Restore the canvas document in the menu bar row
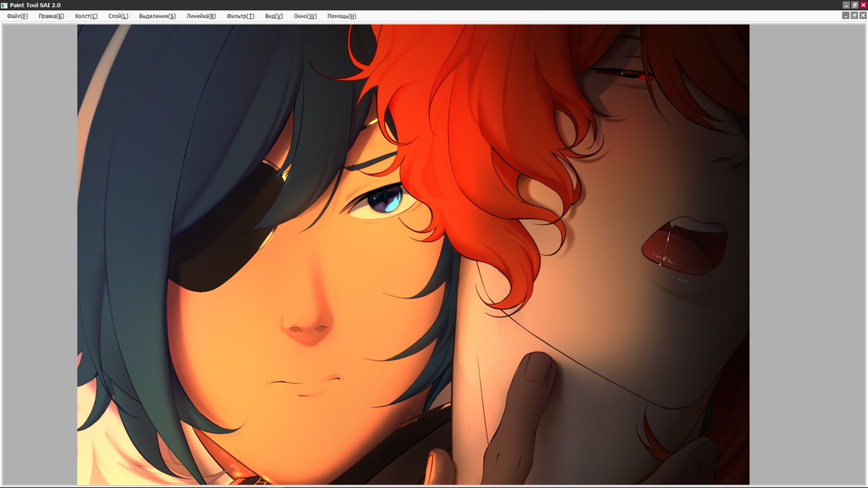Screen dimensions: 868x488 tap(855, 15)
